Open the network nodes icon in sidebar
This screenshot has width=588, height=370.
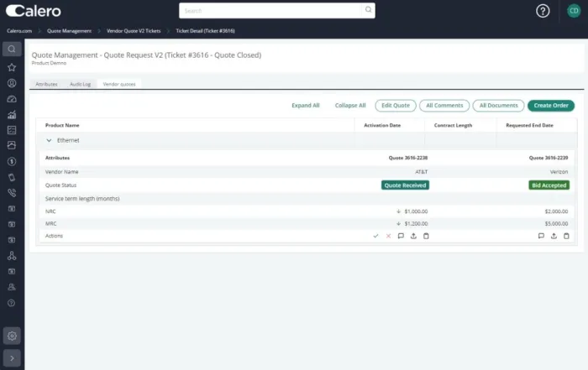click(x=12, y=256)
